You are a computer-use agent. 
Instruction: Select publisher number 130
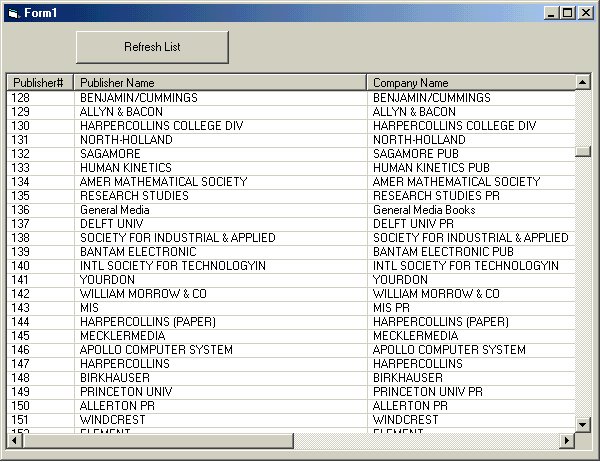pyautogui.click(x=20, y=126)
